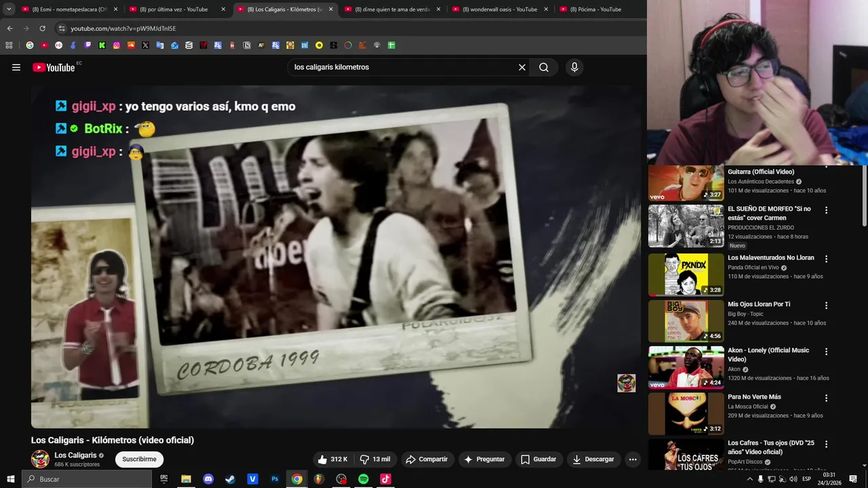Open FL Studio from the taskbar

319,479
